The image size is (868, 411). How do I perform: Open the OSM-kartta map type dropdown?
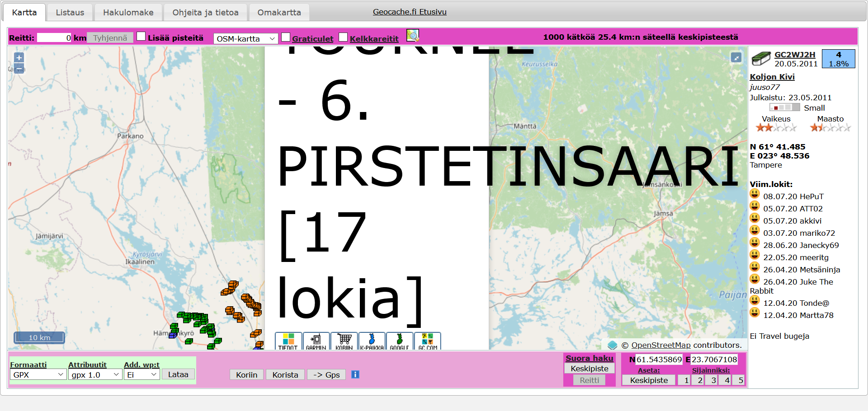[x=245, y=38]
